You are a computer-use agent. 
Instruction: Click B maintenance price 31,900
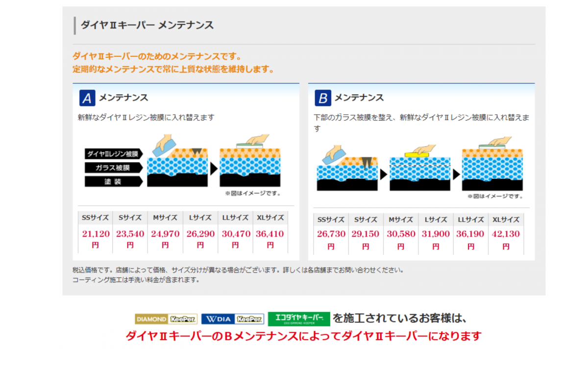[436, 234]
